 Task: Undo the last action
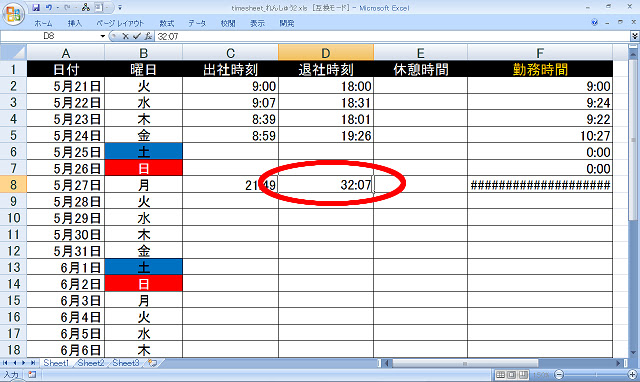click(49, 7)
